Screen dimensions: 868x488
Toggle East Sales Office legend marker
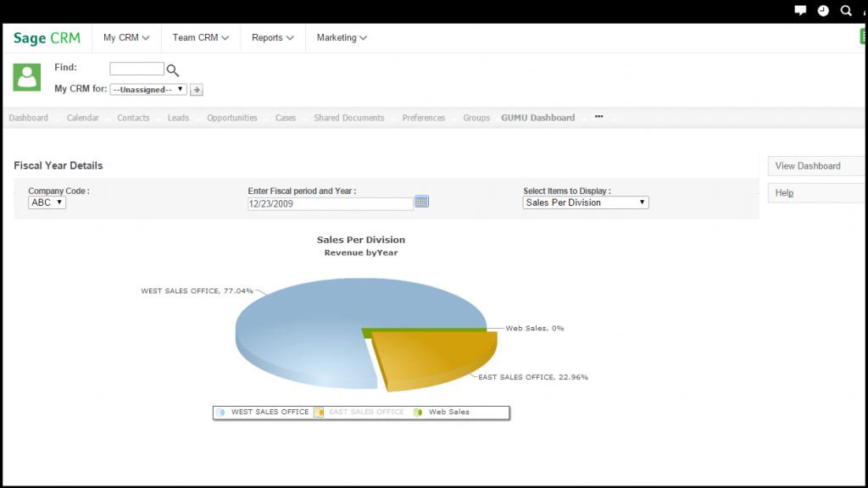(319, 413)
